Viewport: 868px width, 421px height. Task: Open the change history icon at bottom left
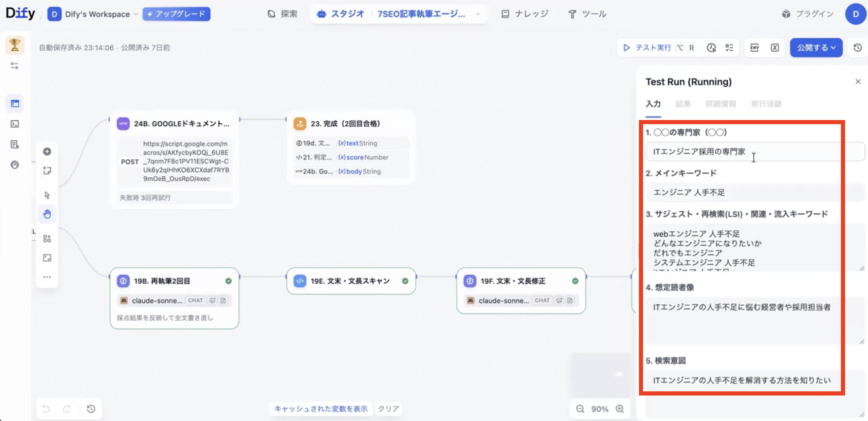point(91,409)
